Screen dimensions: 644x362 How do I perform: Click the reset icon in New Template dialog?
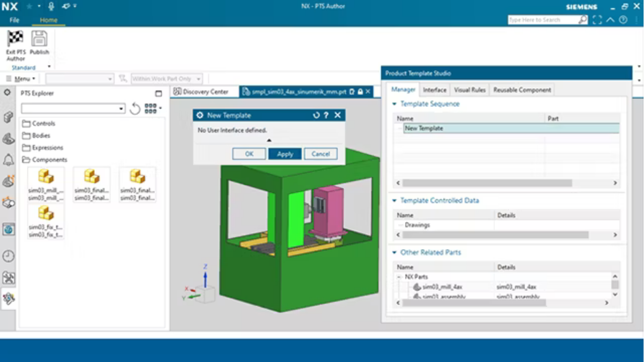[316, 115]
